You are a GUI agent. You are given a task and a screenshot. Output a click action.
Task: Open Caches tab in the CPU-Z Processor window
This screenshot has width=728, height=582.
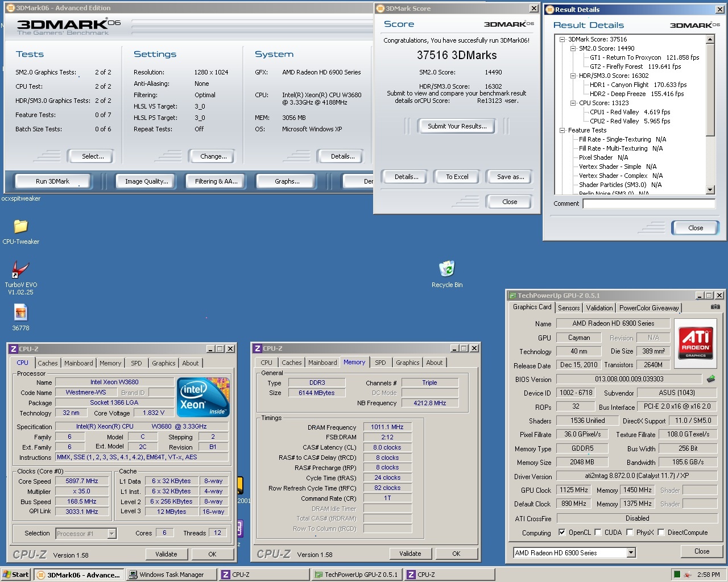point(48,363)
